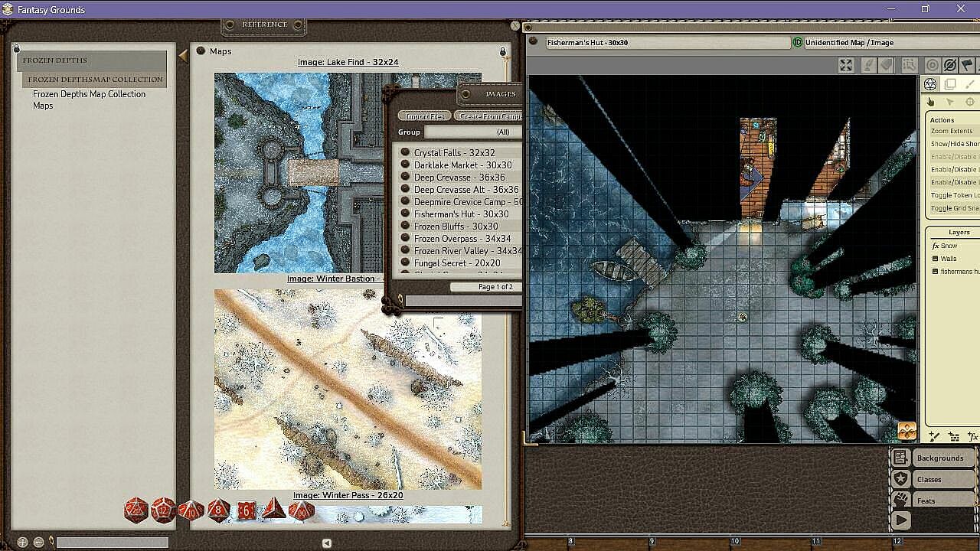Pick up the d12 die

click(163, 510)
